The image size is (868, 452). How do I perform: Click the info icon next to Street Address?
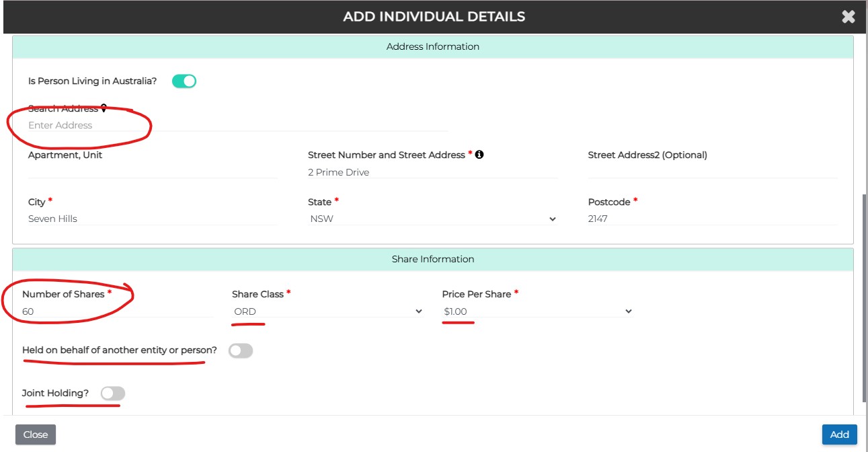(x=479, y=155)
